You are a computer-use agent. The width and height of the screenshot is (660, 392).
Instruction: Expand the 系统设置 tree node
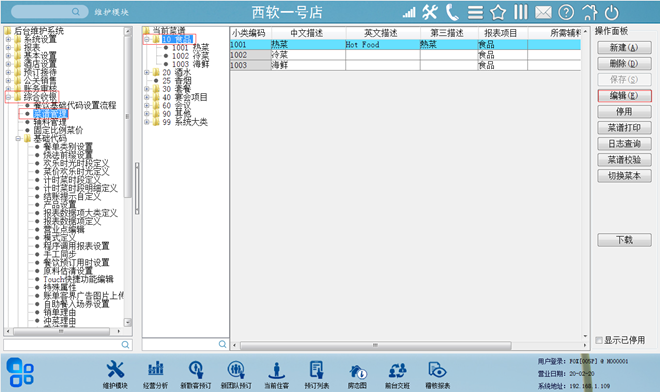tap(8, 39)
